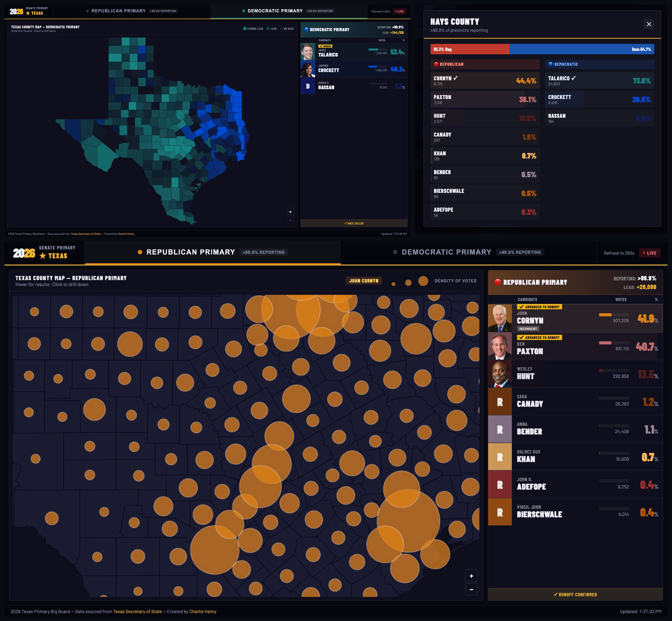Click John Cornyn's portrait in results
This screenshot has width=672, height=621.
500,318
